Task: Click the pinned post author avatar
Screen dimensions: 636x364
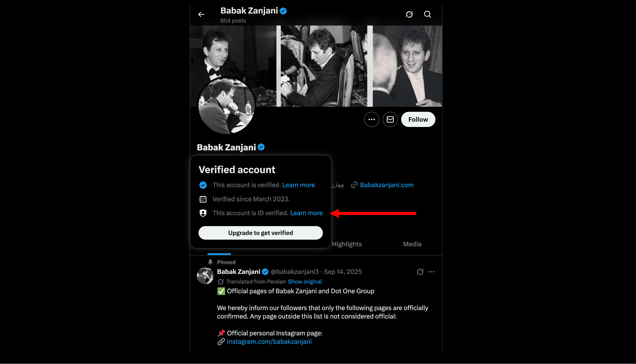Action: click(205, 276)
